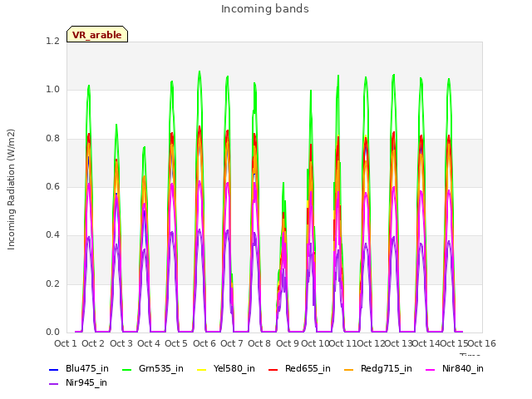The width and height of the screenshot is (532, 399).
Task: Click the 1.2 y-axis tick label
Action: click(x=52, y=41)
